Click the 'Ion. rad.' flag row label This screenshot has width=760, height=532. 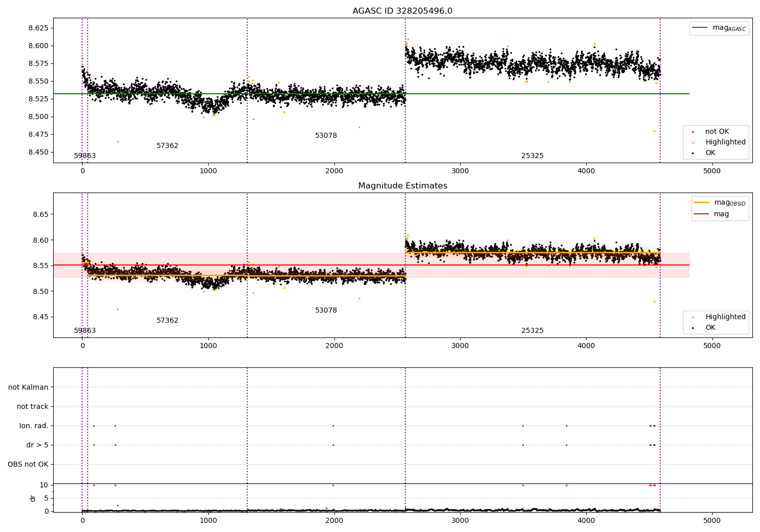click(34, 426)
